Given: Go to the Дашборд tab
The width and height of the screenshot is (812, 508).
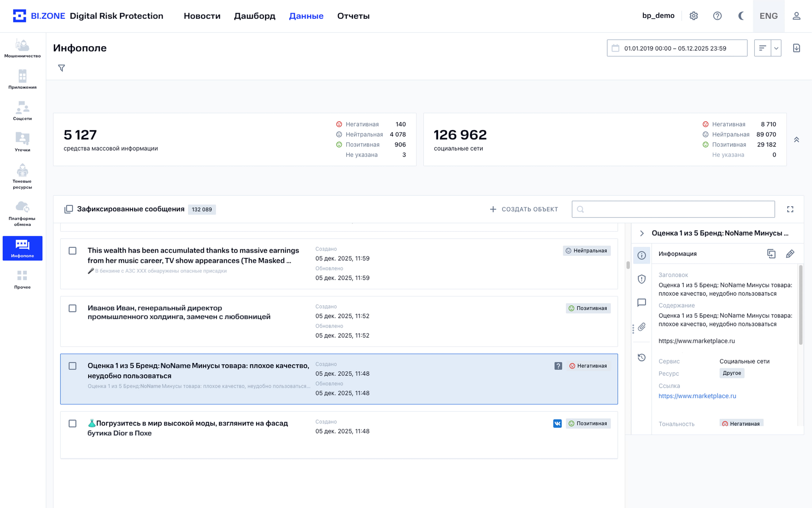Looking at the screenshot, I should 254,16.
